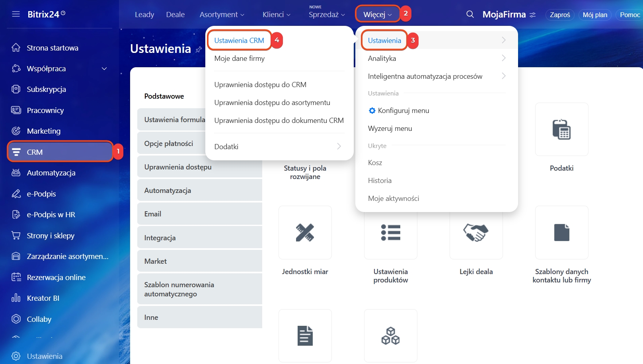This screenshot has width=643, height=364.
Task: Click the sliders icon next to MojaFirma
Action: (532, 15)
